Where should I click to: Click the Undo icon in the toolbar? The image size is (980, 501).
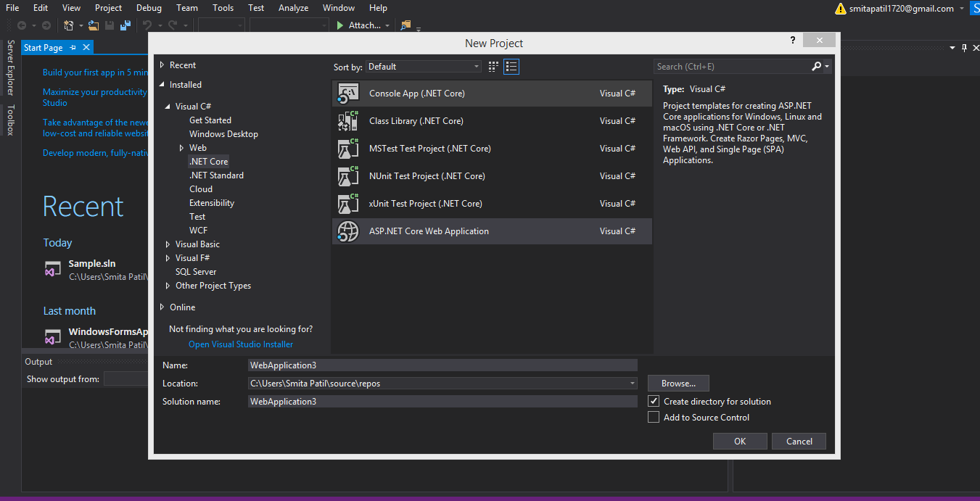click(149, 25)
